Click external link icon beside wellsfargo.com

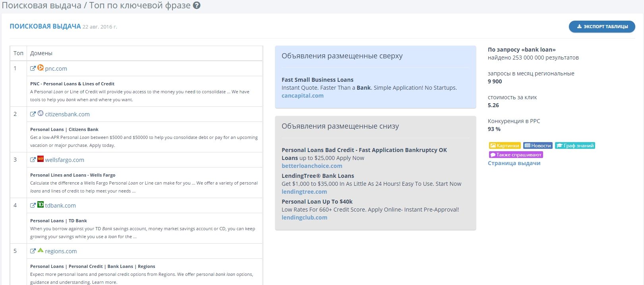[33, 160]
